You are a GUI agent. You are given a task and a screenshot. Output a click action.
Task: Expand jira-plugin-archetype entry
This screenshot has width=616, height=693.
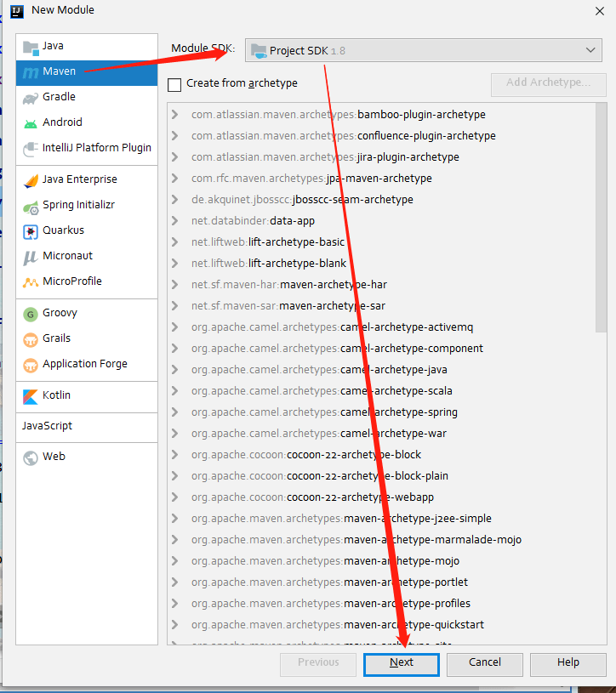pyautogui.click(x=174, y=157)
